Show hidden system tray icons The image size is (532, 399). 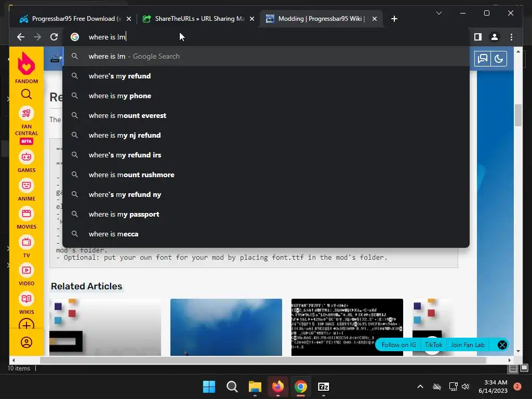click(420, 387)
